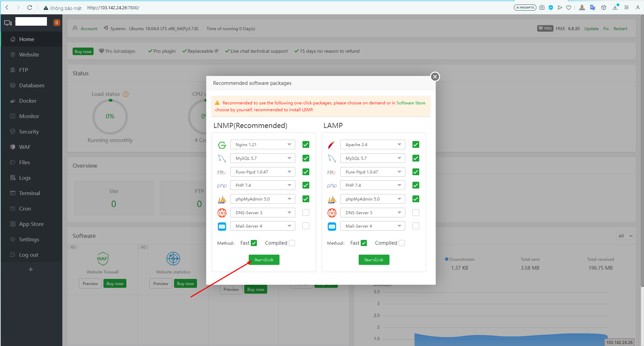
Task: Uncheck Pure-Ftpd in LNMP column
Action: pyautogui.click(x=306, y=172)
